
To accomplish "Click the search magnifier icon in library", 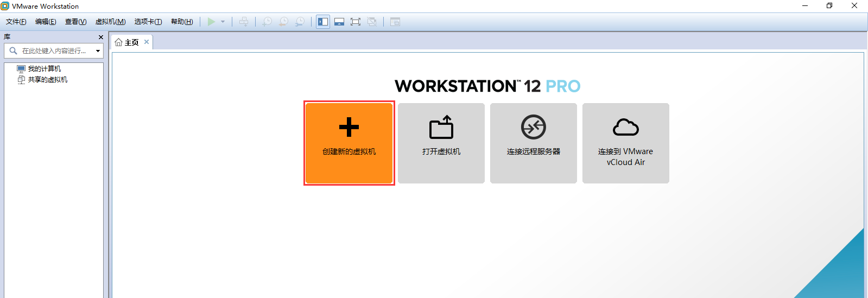I will click(13, 50).
